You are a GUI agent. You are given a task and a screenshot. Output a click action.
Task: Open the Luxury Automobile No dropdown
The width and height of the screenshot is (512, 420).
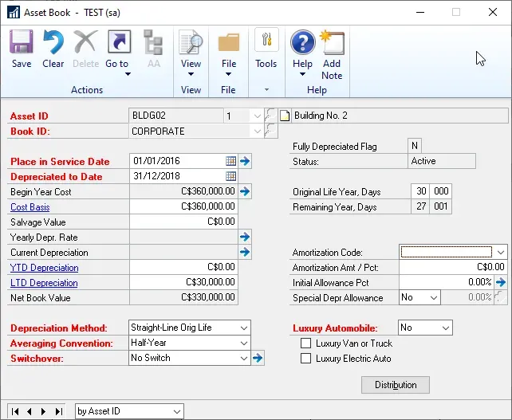(x=446, y=328)
